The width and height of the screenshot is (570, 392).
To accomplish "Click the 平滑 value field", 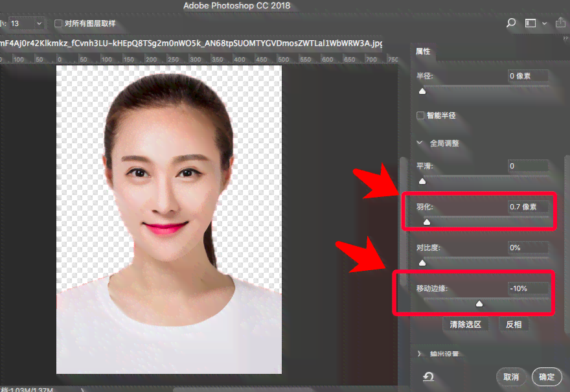I will [x=528, y=166].
